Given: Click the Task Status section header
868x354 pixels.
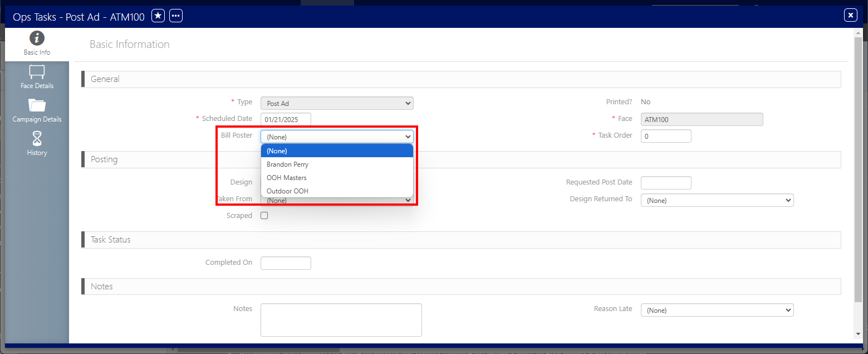Looking at the screenshot, I should [x=461, y=240].
